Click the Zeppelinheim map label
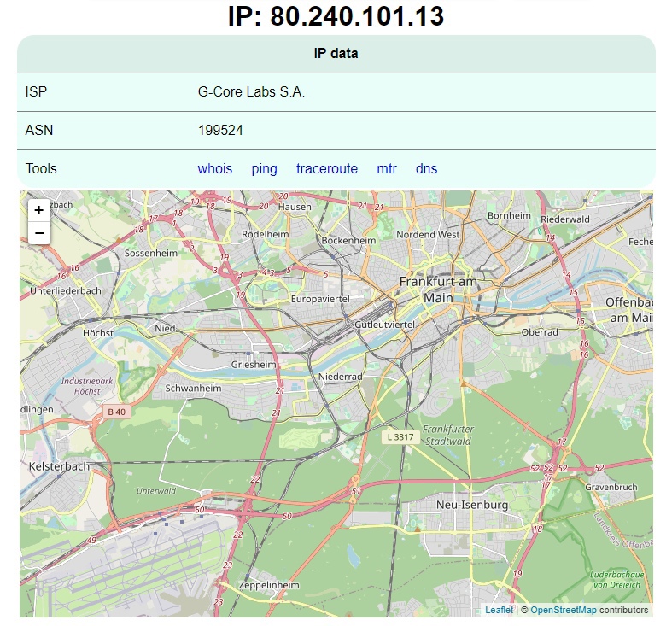672x626 pixels. (x=268, y=585)
